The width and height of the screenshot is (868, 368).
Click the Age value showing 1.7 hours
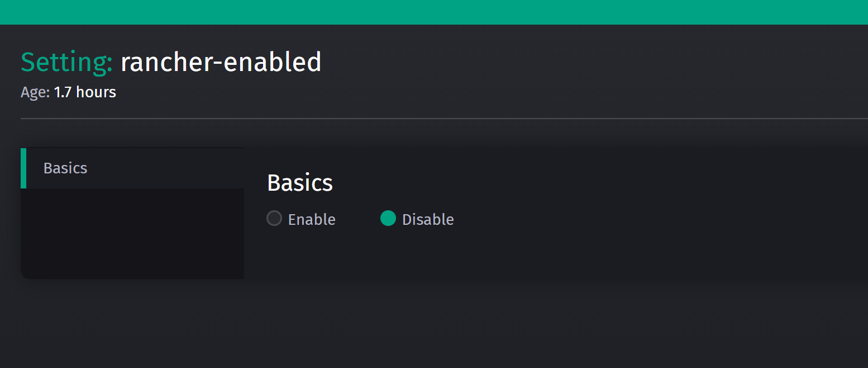pyautogui.click(x=85, y=92)
